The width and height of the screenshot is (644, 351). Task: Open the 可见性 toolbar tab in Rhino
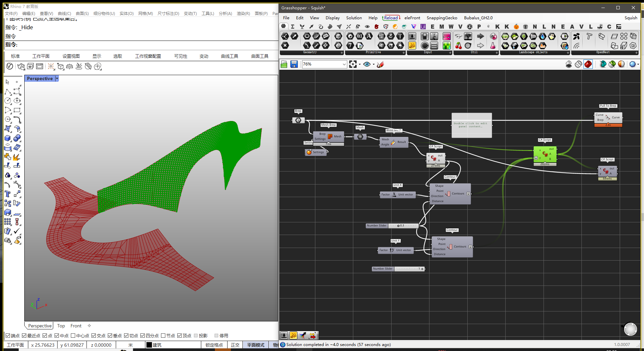(181, 56)
